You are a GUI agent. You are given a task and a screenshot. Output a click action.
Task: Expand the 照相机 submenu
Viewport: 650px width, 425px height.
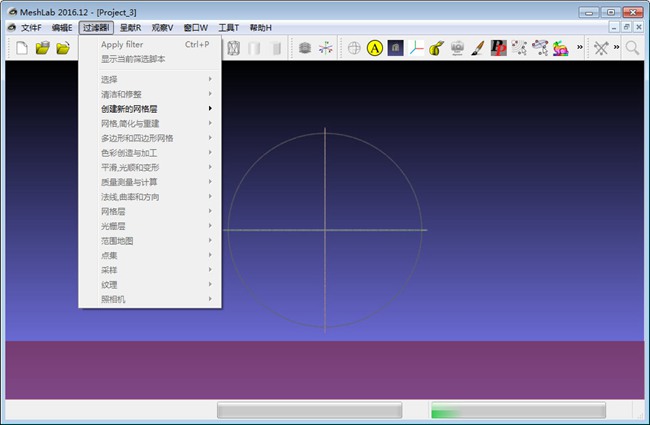[150, 299]
